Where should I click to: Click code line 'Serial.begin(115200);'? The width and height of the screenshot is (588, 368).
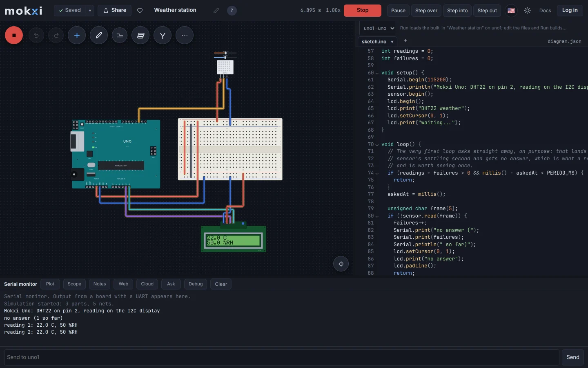(x=419, y=80)
